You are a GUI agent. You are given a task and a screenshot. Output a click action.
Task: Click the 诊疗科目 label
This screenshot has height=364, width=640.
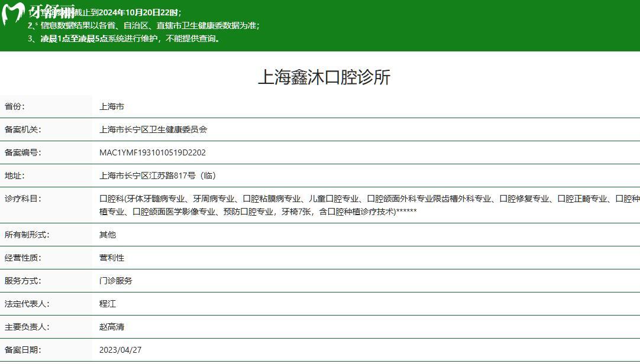[22, 199]
